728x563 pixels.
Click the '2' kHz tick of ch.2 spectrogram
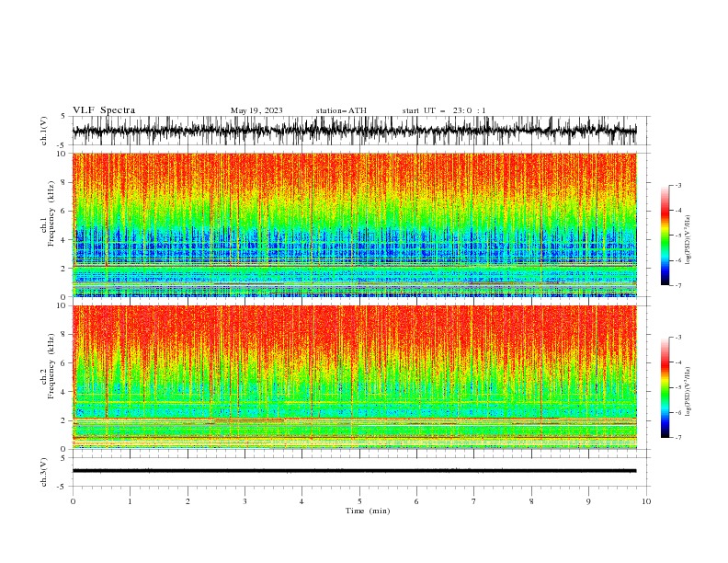(x=65, y=420)
